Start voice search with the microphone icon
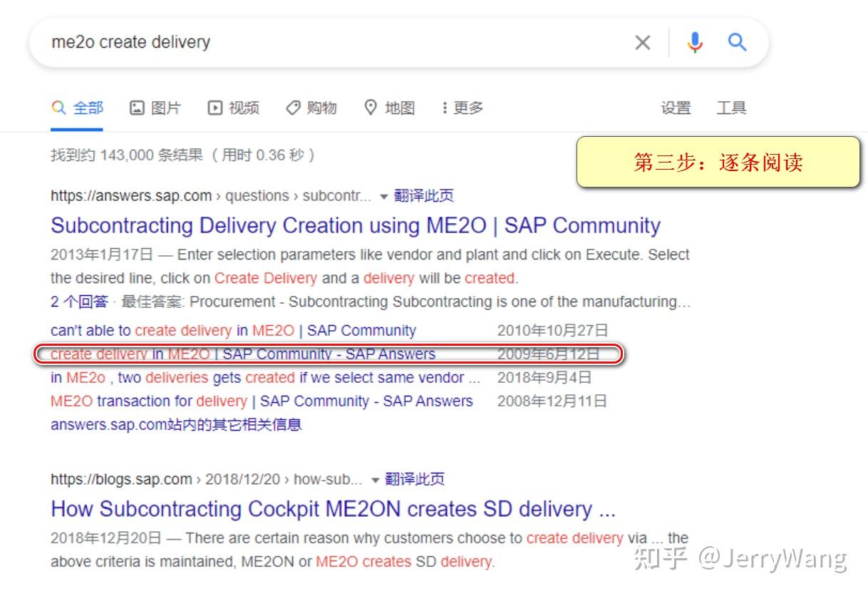The width and height of the screenshot is (868, 596). click(x=695, y=43)
